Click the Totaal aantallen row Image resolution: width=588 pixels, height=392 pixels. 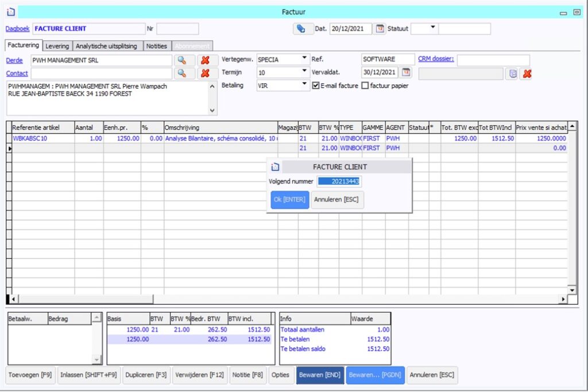point(335,330)
